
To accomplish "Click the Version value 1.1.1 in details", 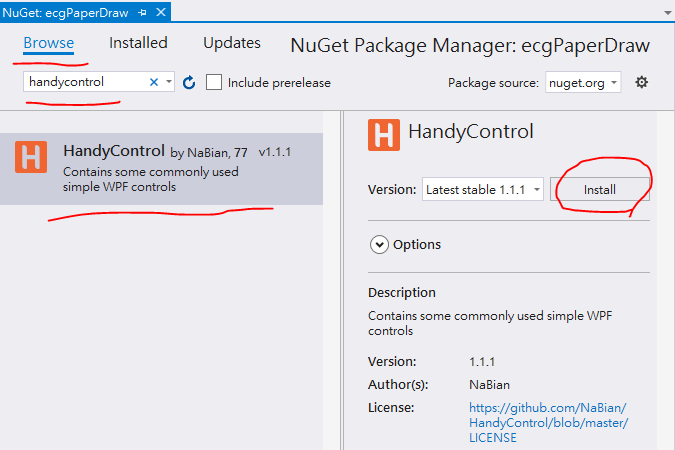I will 482,362.
